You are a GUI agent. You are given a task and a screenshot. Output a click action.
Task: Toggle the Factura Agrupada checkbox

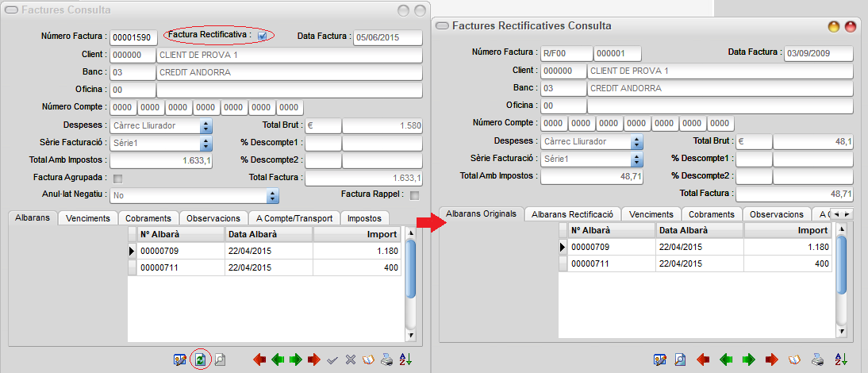tap(117, 179)
